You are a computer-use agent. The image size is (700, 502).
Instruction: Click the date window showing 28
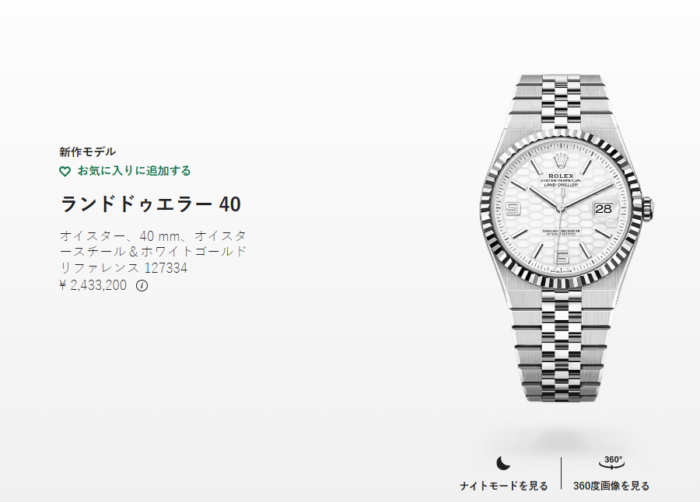(x=603, y=209)
